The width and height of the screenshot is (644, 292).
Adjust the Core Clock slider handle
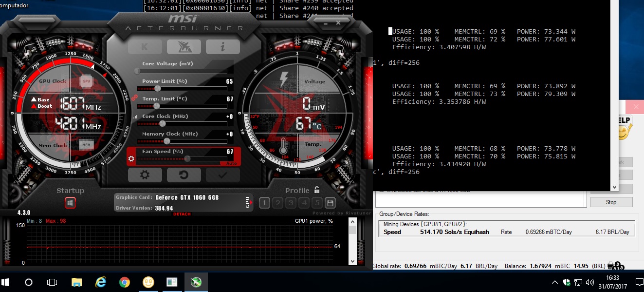(163, 123)
